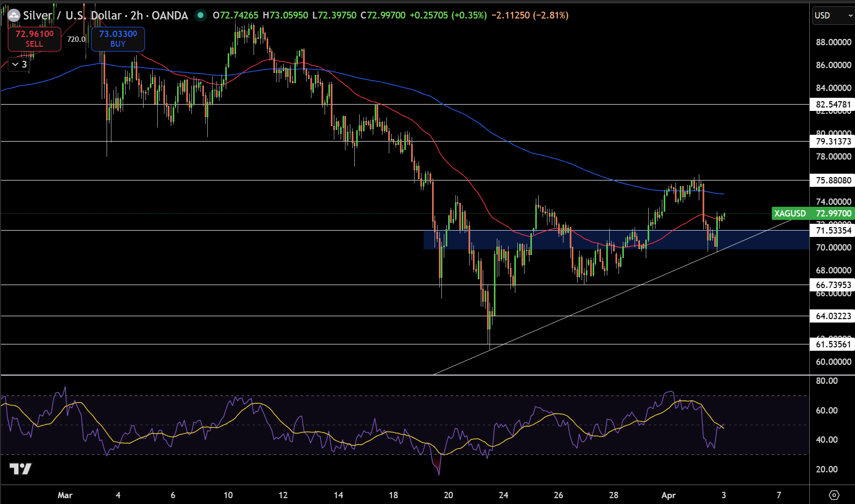Click the SELL 72.96100 button

[35, 39]
